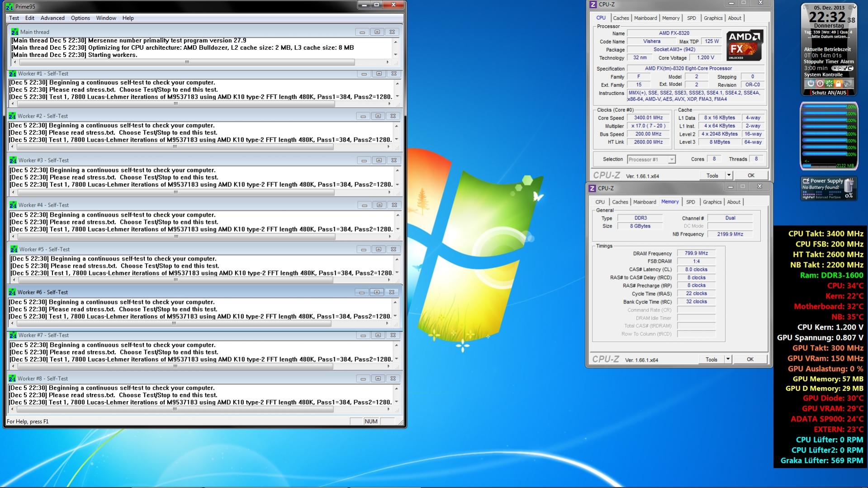The image size is (868, 488).
Task: Click the green standby icon in System Kontrolle
Action: [829, 84]
